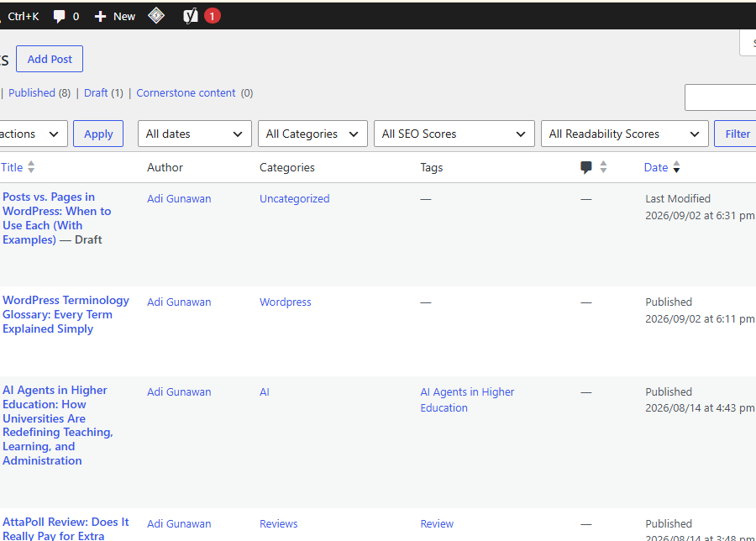
Task: Sort posts by comments bubble column
Action: 585,167
